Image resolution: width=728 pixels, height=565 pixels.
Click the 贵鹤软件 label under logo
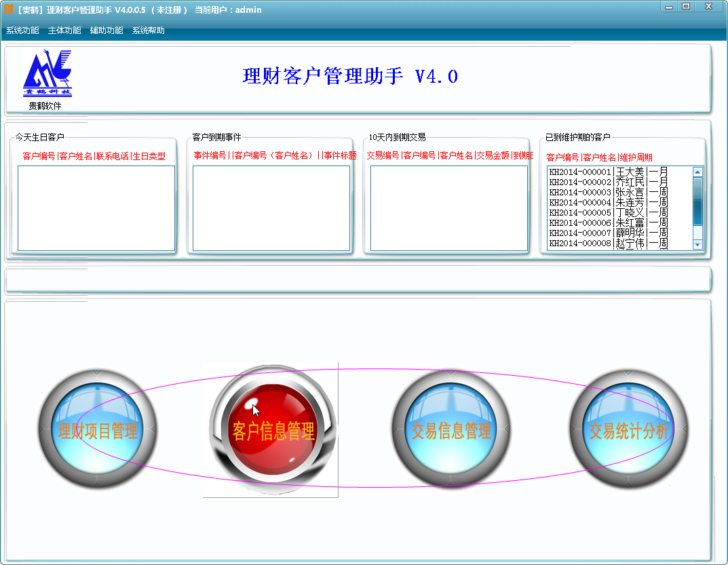(x=45, y=106)
